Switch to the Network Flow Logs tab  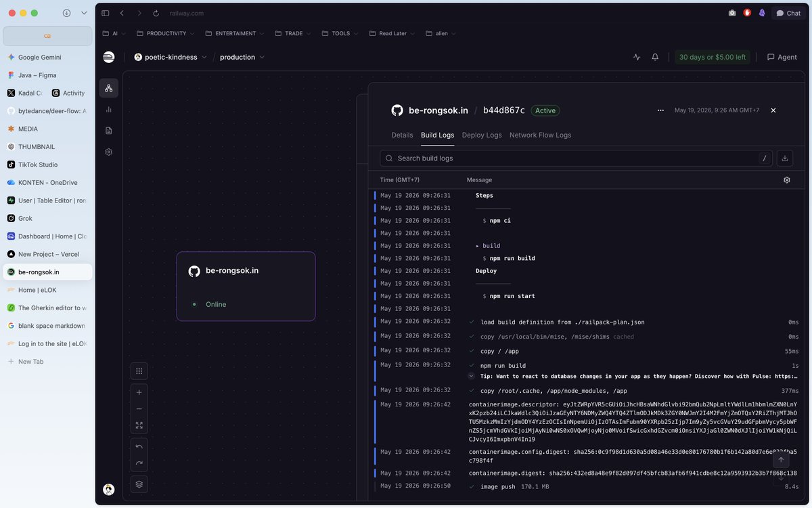(x=540, y=135)
